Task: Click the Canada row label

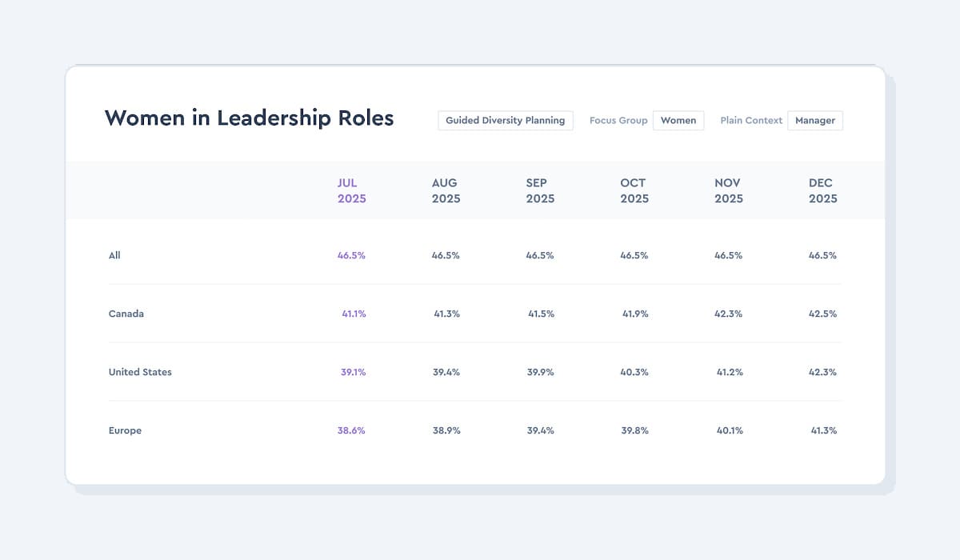Action: pos(126,314)
